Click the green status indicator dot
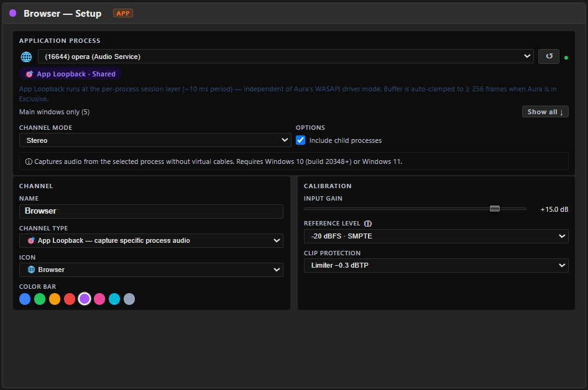Screen dimensions: 588x390 tap(566, 58)
